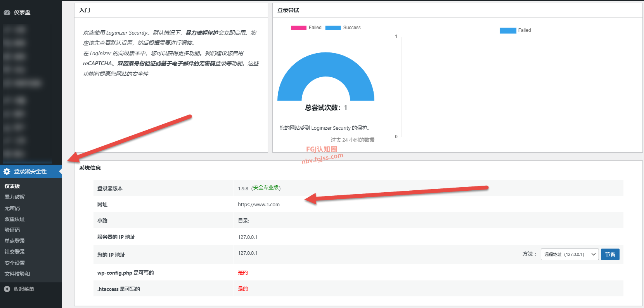Click the collapse menu arrow icon
Viewport: 644px width, 308px height.
[7, 289]
